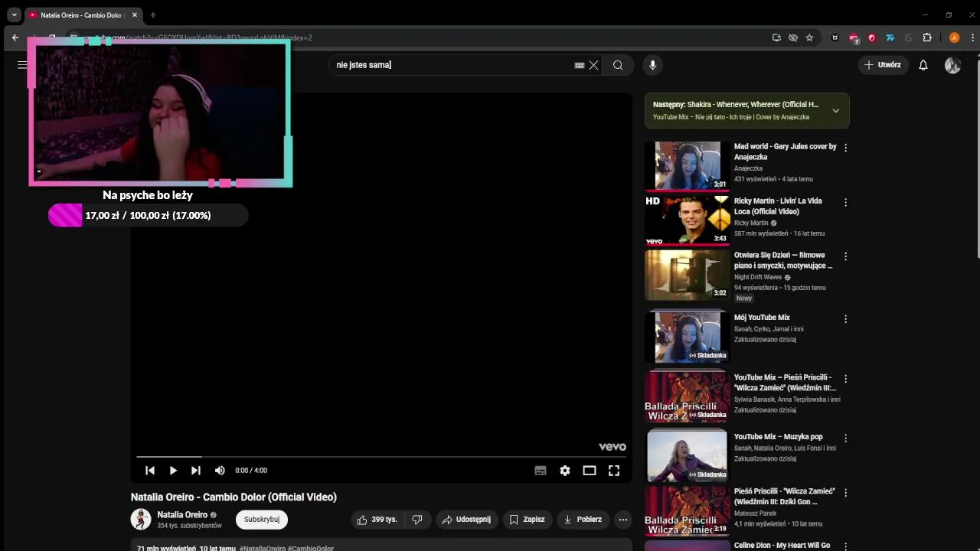The image size is (980, 551).
Task: Click #NataliaOreiro hashtag in description
Action: (x=262, y=549)
